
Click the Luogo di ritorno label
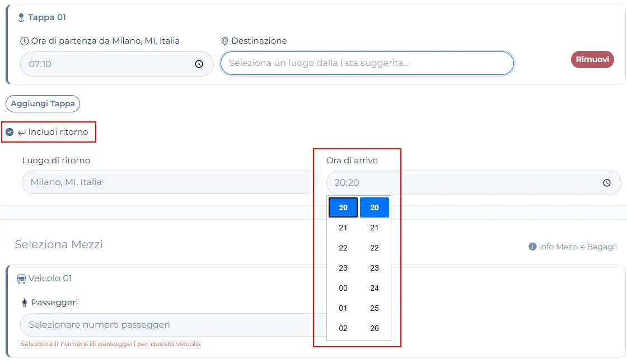(x=56, y=160)
